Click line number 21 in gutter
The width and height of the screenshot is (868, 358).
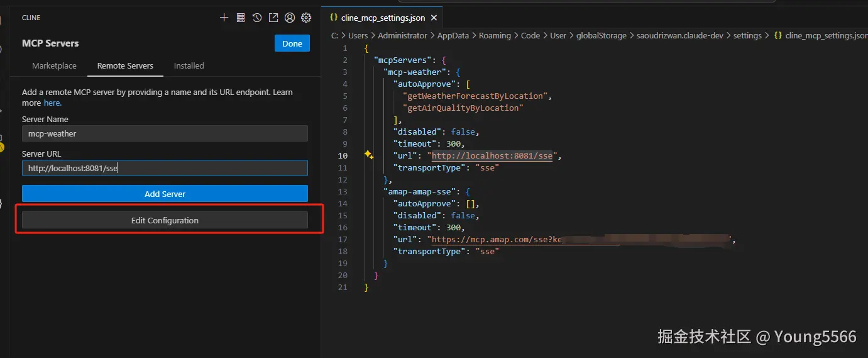coord(343,287)
